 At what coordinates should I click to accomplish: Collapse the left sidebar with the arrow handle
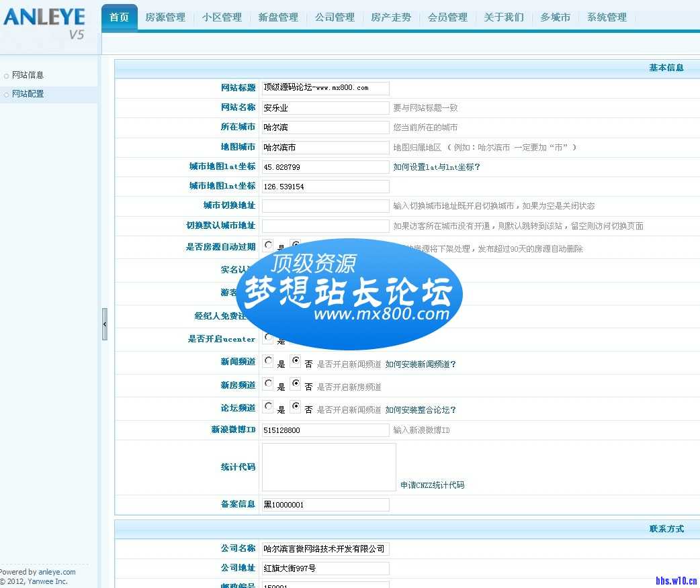tap(104, 324)
